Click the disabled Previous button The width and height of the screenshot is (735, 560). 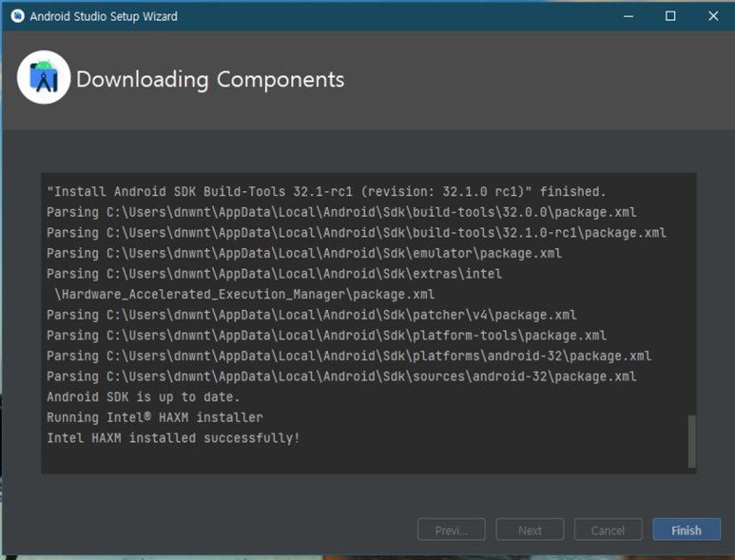pyautogui.click(x=452, y=530)
